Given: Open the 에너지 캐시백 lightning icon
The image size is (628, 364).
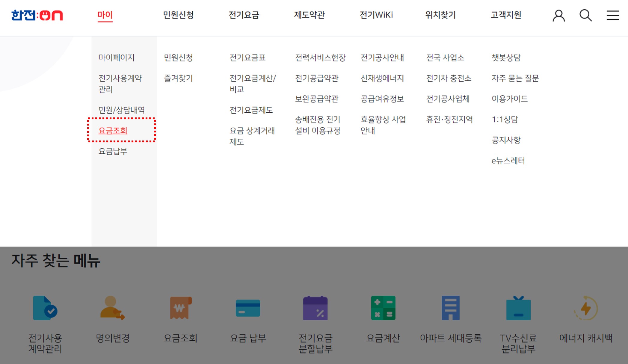Looking at the screenshot, I should click(x=586, y=308).
